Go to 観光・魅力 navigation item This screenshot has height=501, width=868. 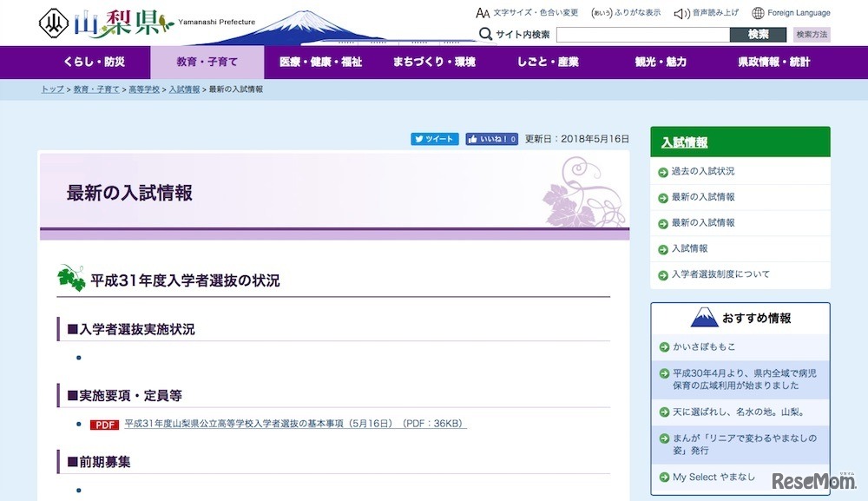pyautogui.click(x=661, y=63)
